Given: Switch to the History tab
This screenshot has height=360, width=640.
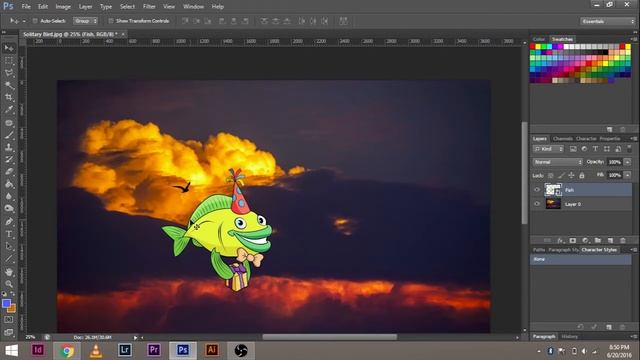Looking at the screenshot, I should (570, 337).
